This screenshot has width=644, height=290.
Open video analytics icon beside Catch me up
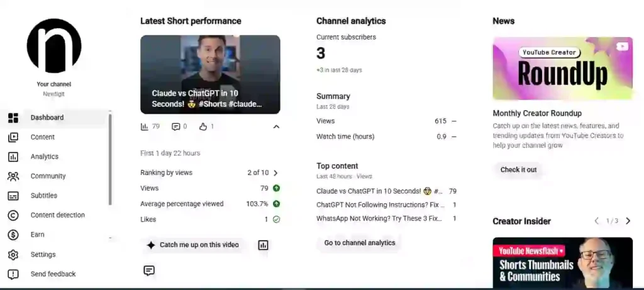pos(263,245)
